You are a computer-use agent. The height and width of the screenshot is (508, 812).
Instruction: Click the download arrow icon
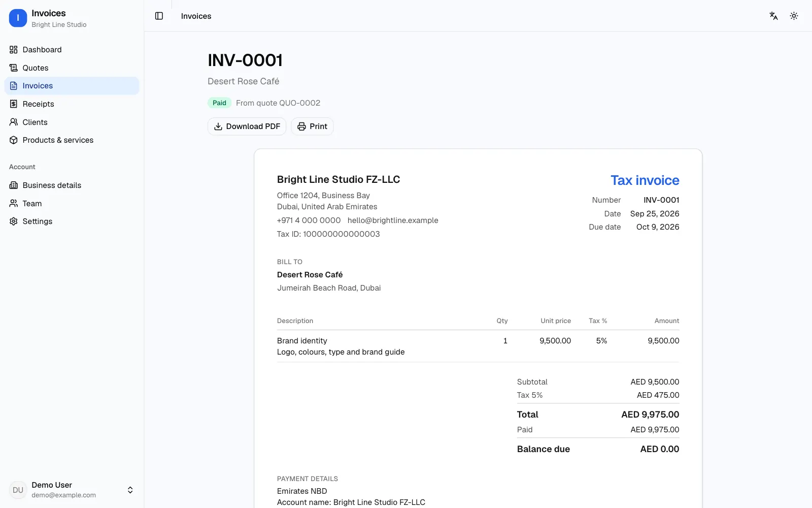[218, 126]
